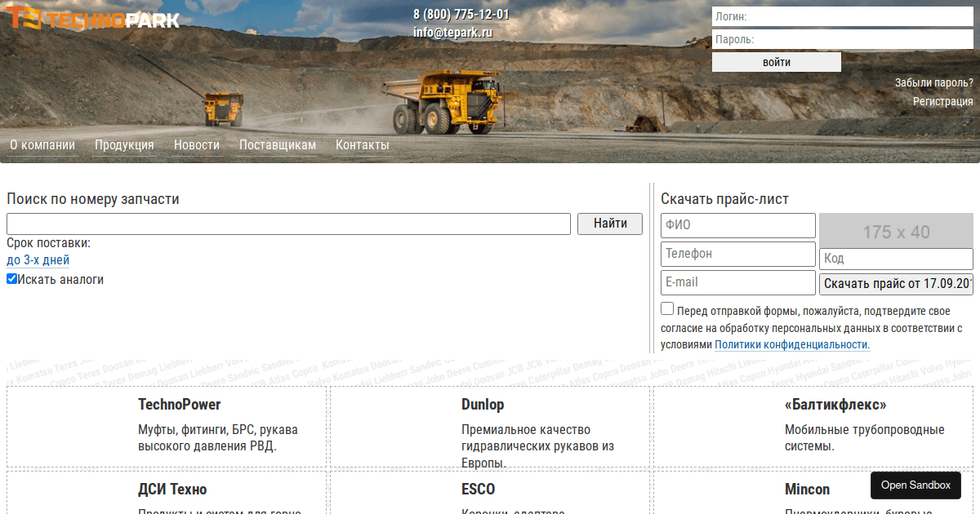Click the до 3-х дней delivery link
This screenshot has height=514, width=980.
38,260
